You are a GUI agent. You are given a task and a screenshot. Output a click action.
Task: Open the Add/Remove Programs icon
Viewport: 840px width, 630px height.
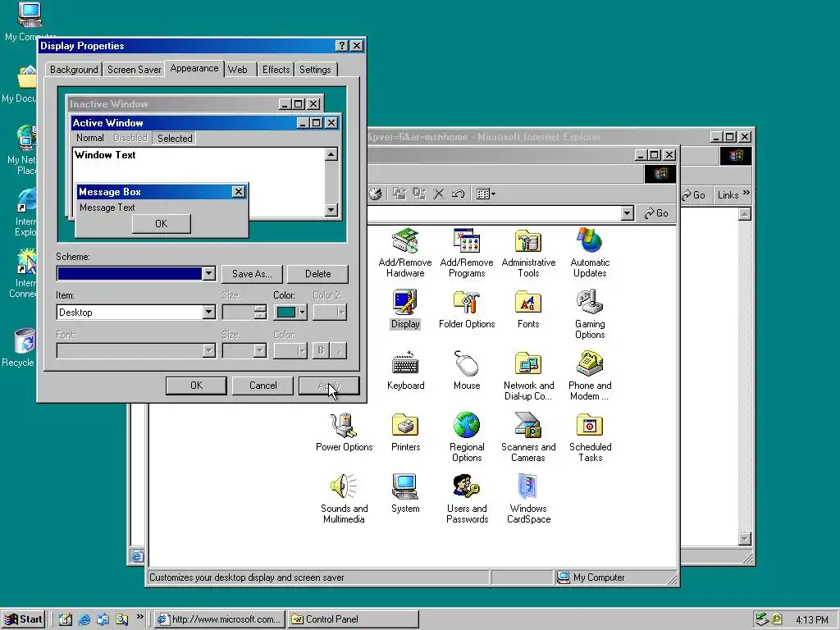click(x=467, y=253)
